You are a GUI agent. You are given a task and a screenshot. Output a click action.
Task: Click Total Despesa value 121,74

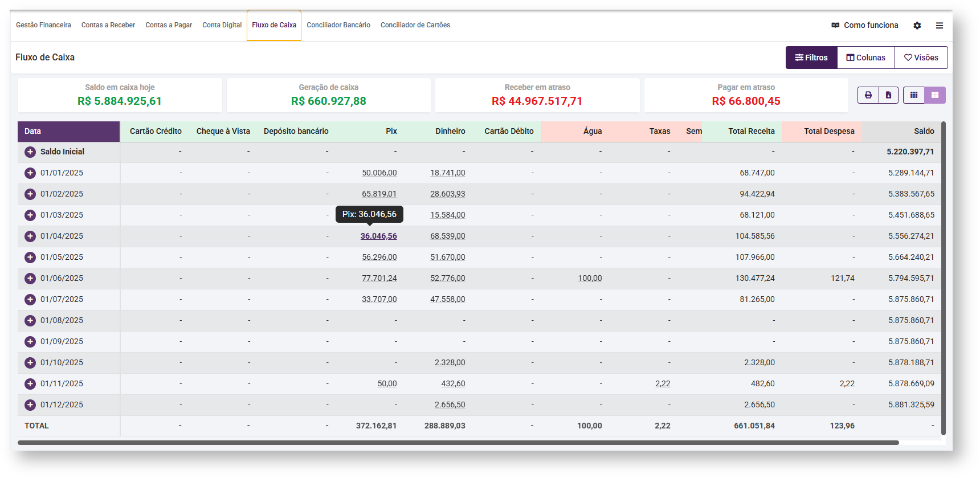point(843,278)
